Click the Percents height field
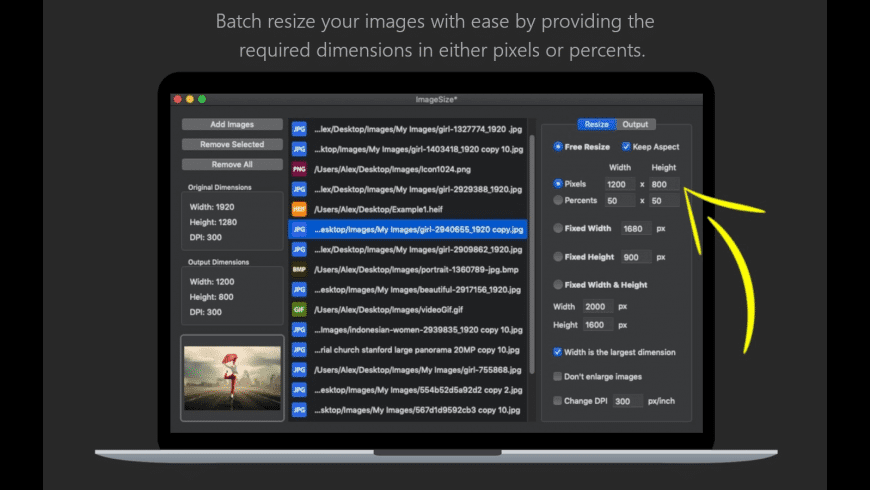 (664, 201)
